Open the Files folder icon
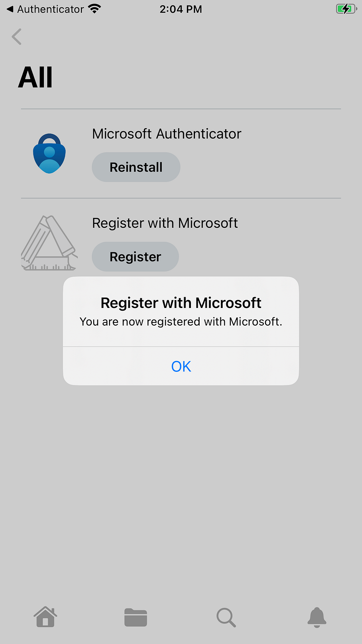The height and width of the screenshot is (644, 362). [x=136, y=617]
